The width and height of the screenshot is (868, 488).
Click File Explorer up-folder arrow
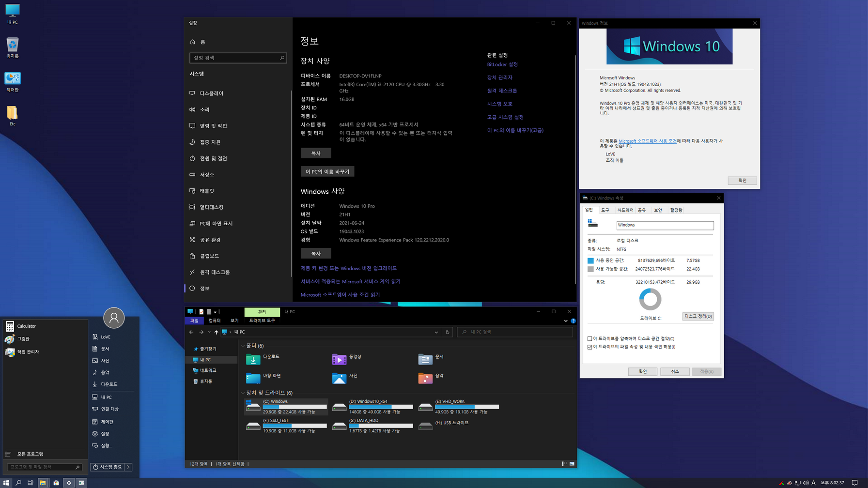[x=216, y=332]
